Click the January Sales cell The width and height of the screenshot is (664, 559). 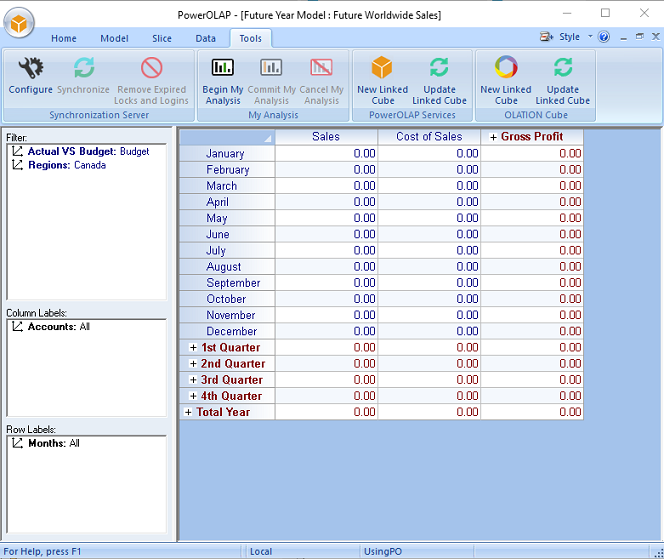pyautogui.click(x=326, y=153)
